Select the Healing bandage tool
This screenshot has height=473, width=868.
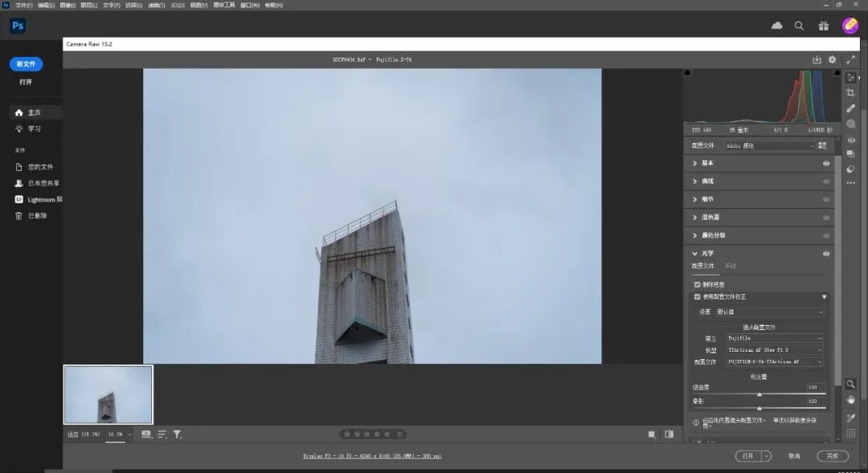851,108
